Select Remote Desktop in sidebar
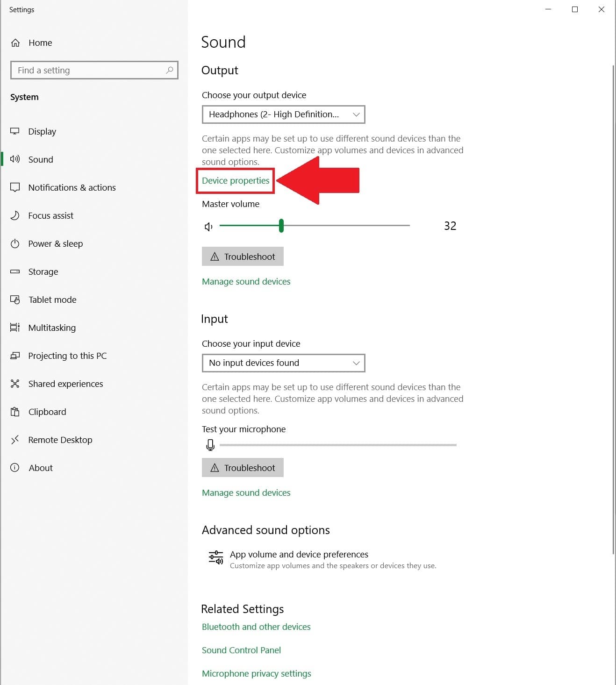Image resolution: width=616 pixels, height=685 pixels. tap(60, 440)
